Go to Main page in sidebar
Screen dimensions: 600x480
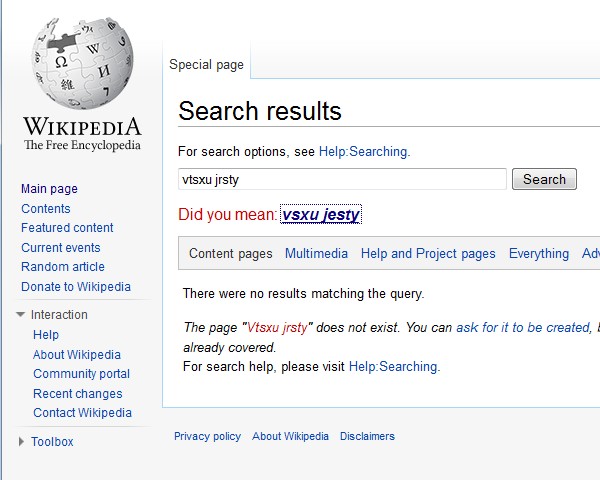click(x=49, y=189)
